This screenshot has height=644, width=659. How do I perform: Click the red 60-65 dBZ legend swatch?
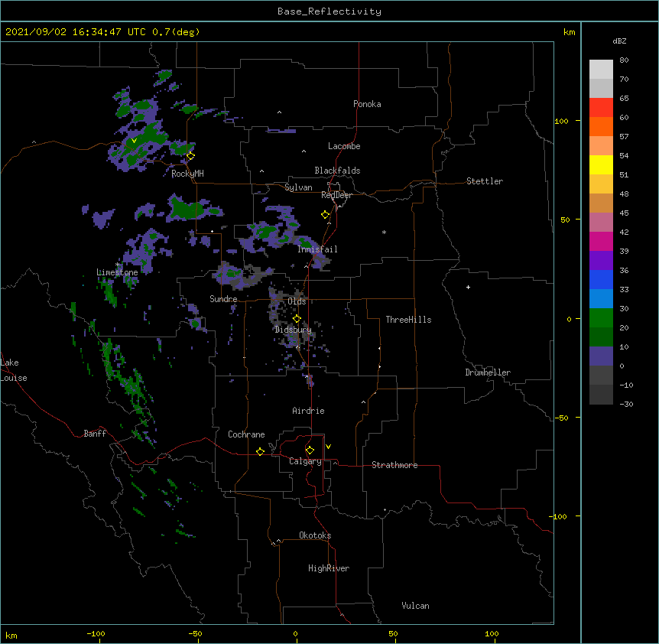click(601, 108)
